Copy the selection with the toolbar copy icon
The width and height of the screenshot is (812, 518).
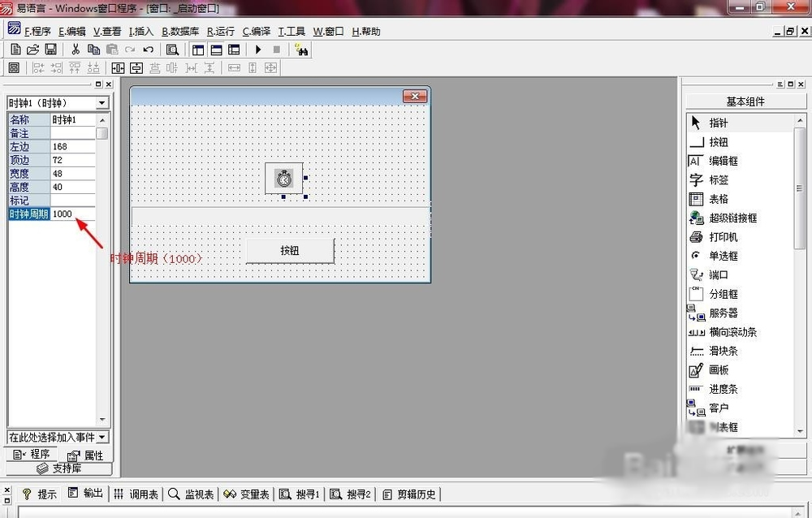pyautogui.click(x=93, y=50)
